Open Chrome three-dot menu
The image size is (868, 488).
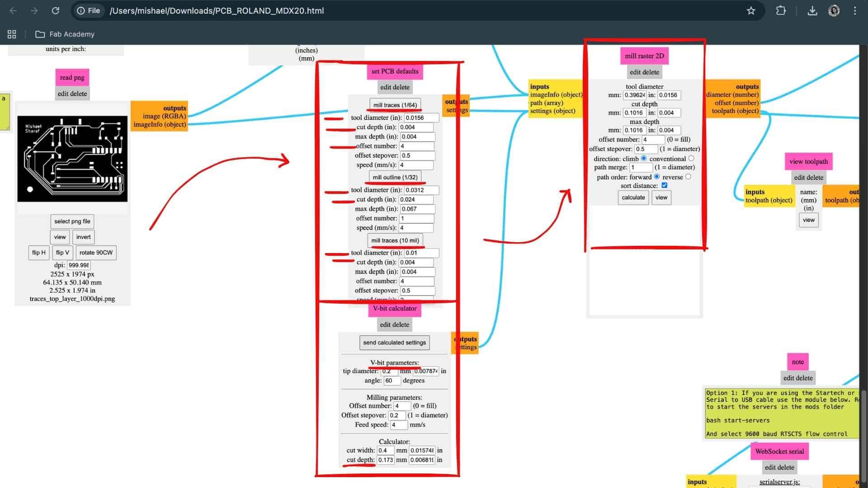[x=854, y=10]
